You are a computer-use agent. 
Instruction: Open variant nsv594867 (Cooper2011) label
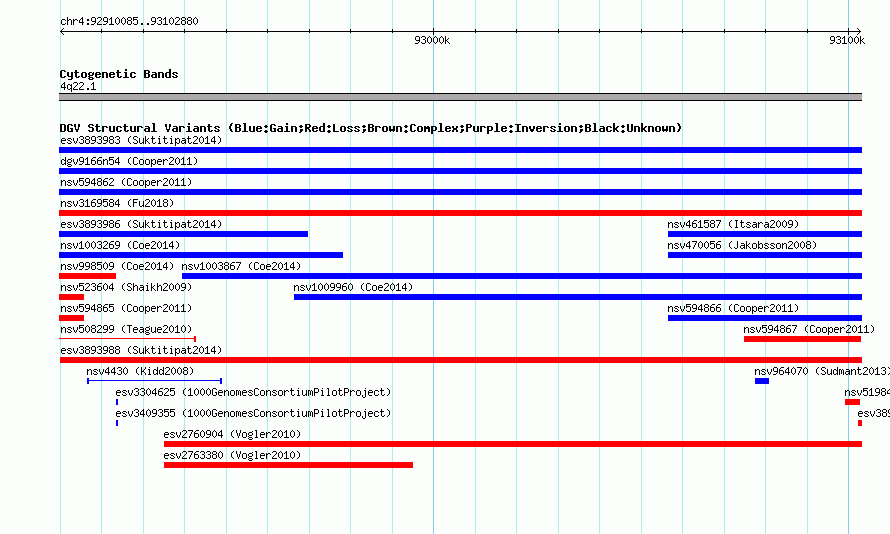[809, 329]
